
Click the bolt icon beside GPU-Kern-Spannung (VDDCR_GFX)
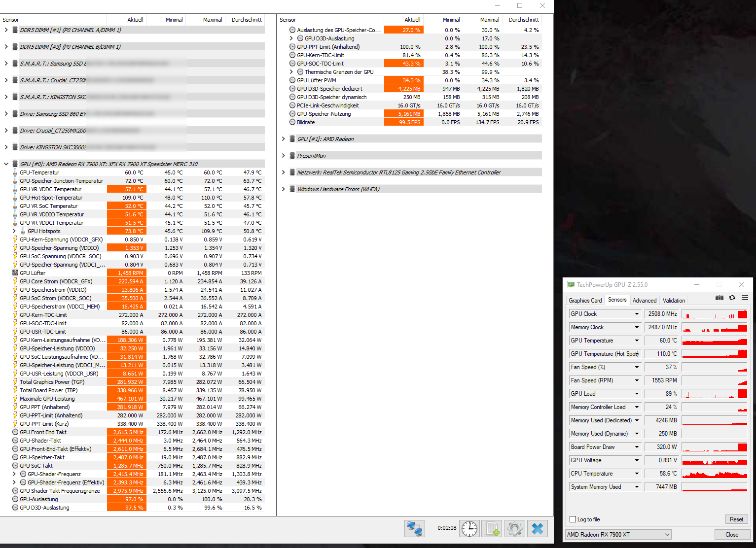click(x=15, y=240)
